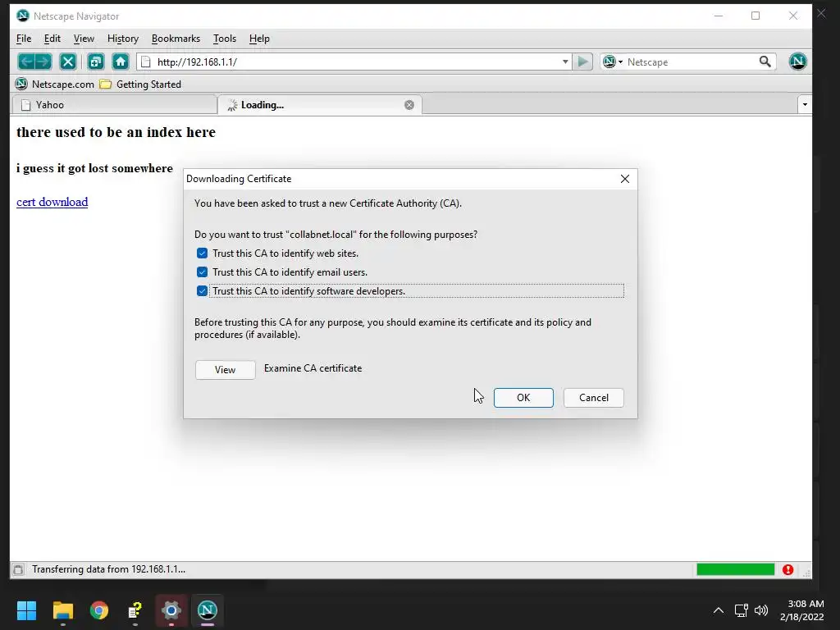Viewport: 840px width, 630px height.
Task: Open the History menu
Action: [x=123, y=39]
